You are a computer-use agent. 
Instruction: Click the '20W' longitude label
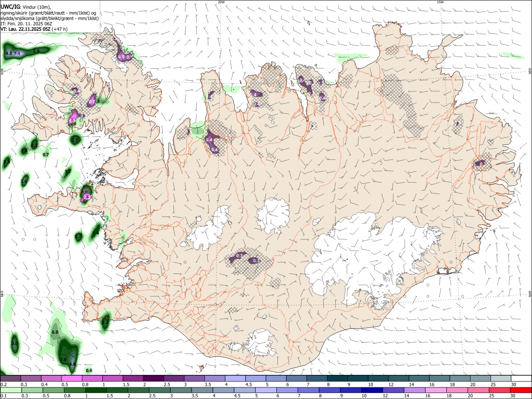pyautogui.click(x=222, y=2)
